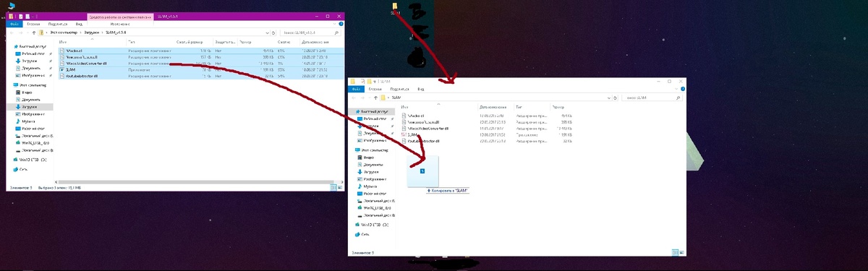The image size is (868, 271).
Task: Open Главная tab in SLAM folder window
Action: pos(375,89)
